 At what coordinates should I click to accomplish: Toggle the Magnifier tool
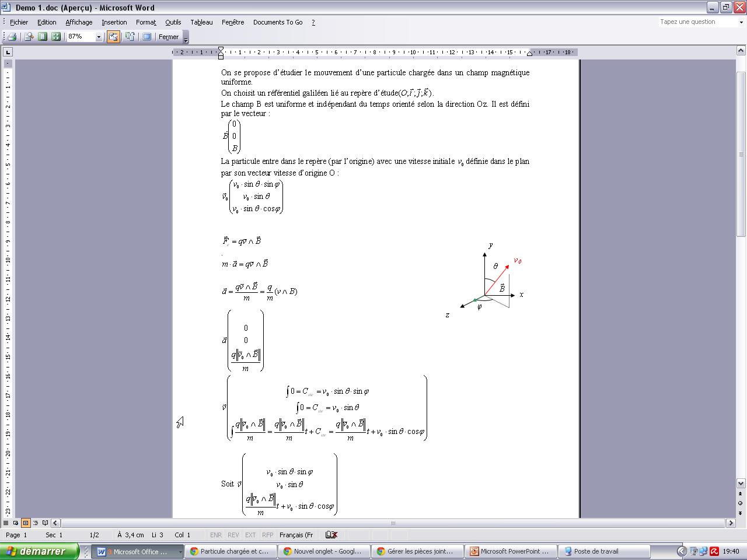[28, 37]
